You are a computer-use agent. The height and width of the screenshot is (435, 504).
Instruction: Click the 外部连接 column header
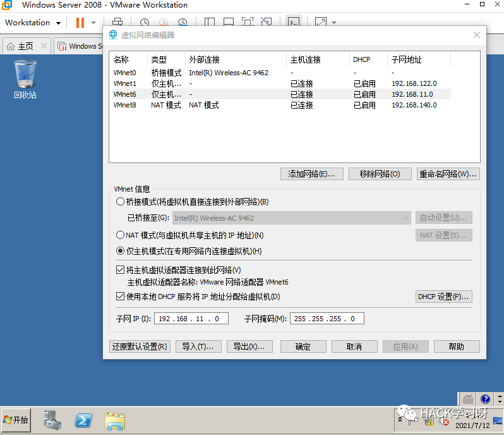[236, 59]
